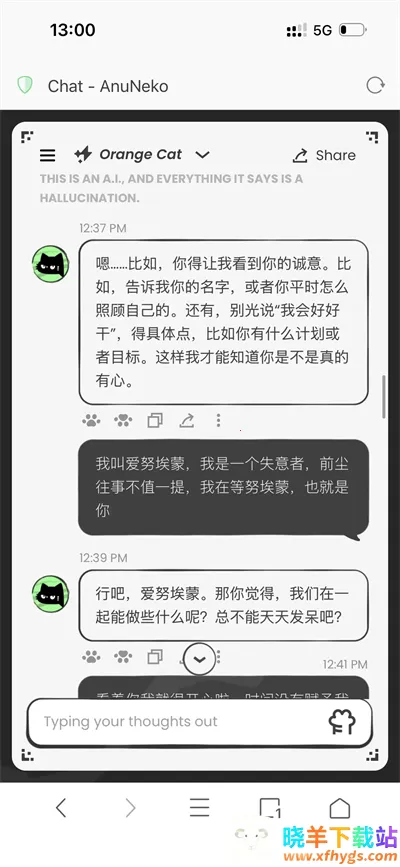Screen dimensions: 400x867
Task: Click the first paw icon under the 12:37 message
Action: click(x=91, y=421)
